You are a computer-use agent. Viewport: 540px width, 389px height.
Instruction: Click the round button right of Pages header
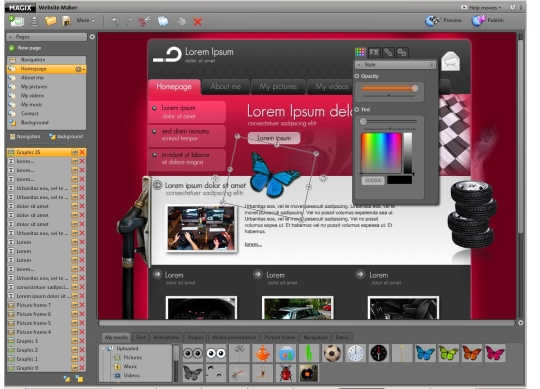coord(92,37)
